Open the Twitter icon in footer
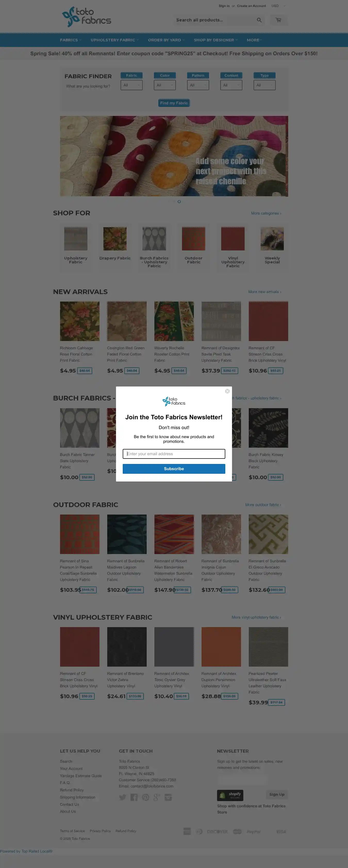 pos(122,797)
